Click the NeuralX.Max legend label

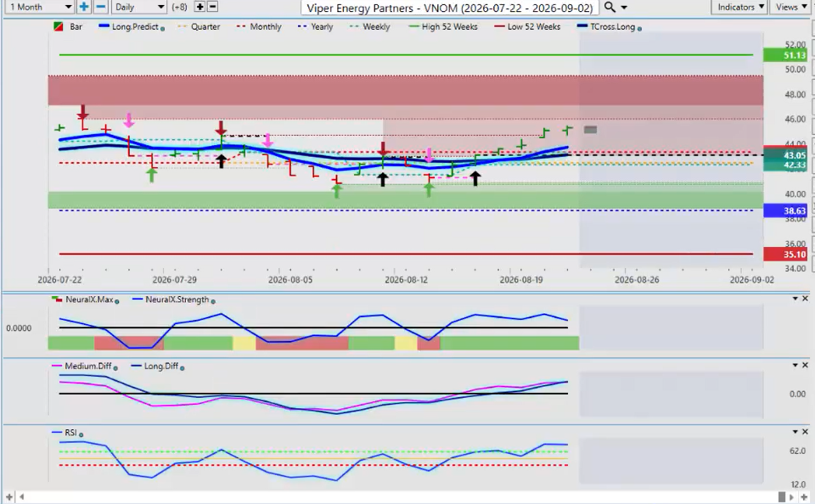89,300
